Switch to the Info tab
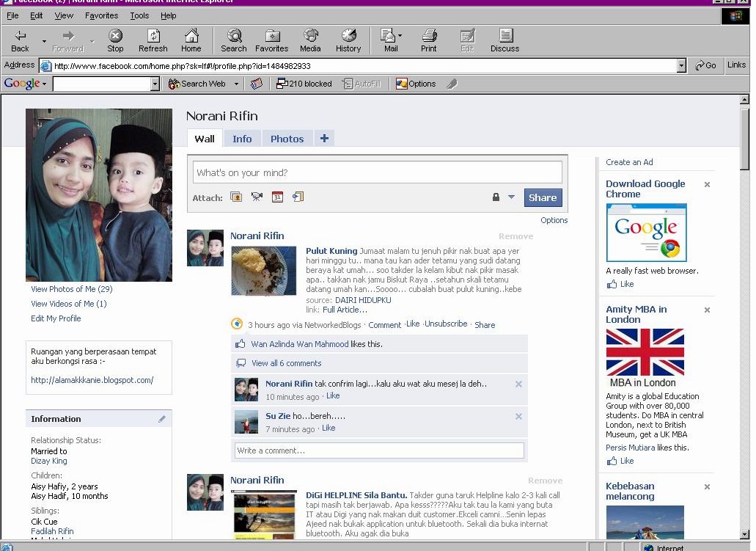The width and height of the screenshot is (756, 551). 242,139
